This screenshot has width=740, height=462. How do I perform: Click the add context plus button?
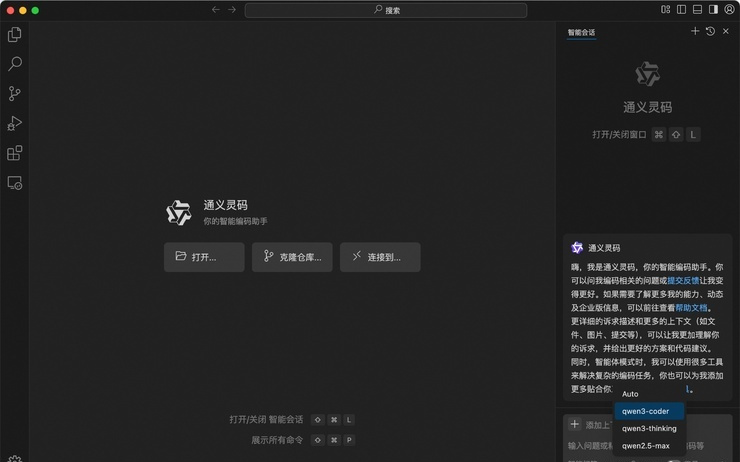point(574,424)
